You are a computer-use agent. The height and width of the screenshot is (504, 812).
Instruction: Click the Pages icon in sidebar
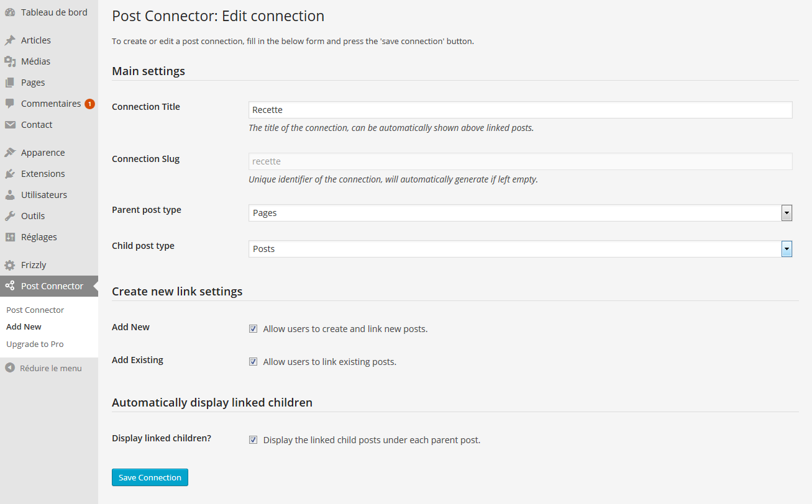coord(10,83)
